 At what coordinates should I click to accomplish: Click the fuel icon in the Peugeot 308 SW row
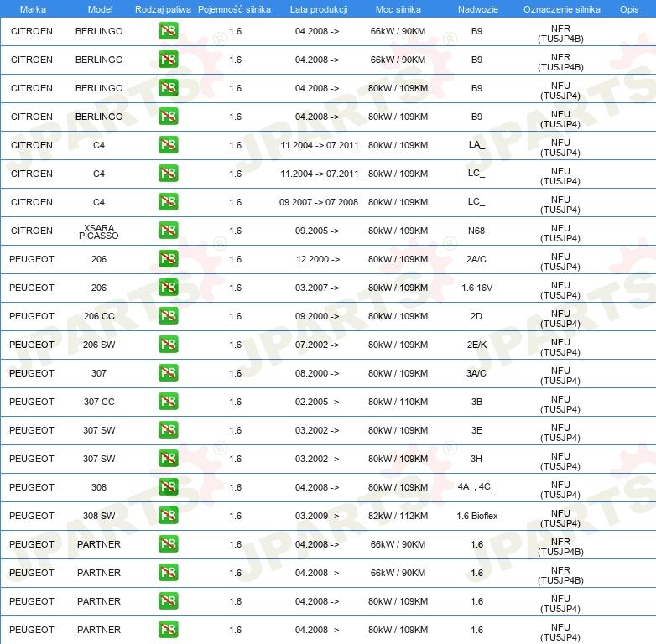[168, 516]
